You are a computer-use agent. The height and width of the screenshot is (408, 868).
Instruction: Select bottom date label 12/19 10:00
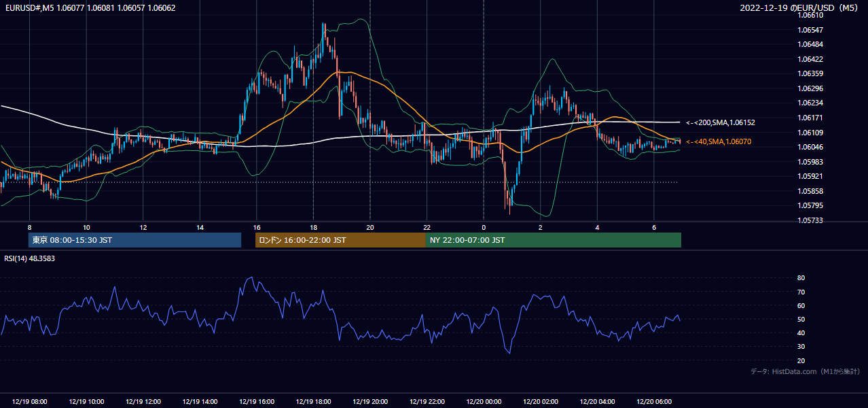pos(86,402)
